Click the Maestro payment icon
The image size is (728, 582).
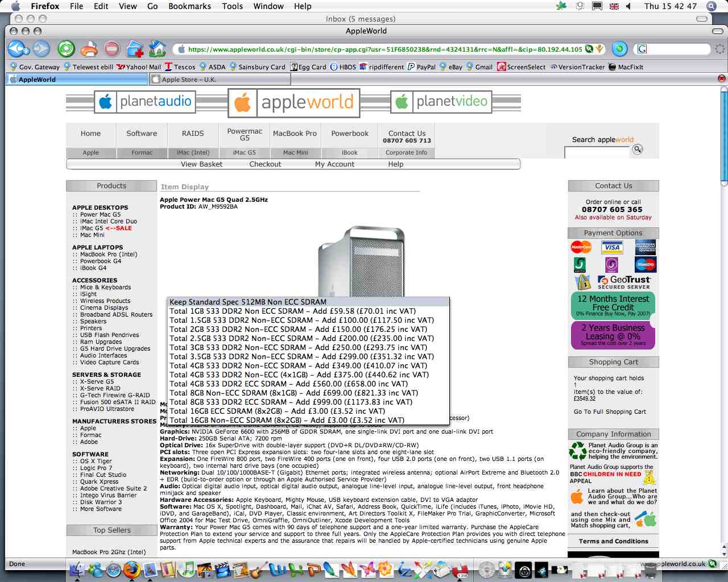coord(646,264)
